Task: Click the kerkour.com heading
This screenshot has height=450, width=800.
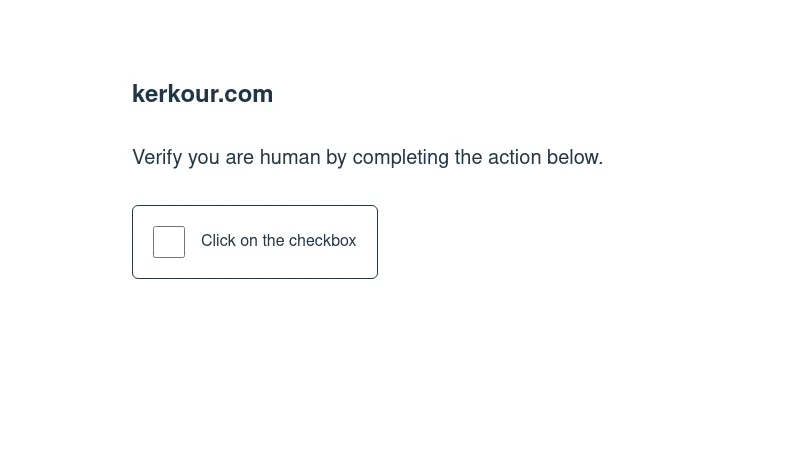Action: (202, 94)
